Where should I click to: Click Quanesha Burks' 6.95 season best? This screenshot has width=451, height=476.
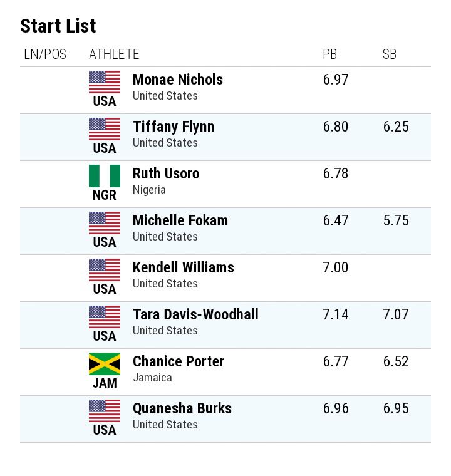396,408
